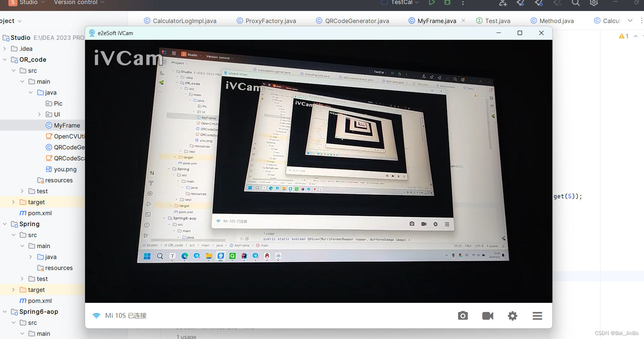
Task: Open the Code With Me add-user icon
Action: 503,3
